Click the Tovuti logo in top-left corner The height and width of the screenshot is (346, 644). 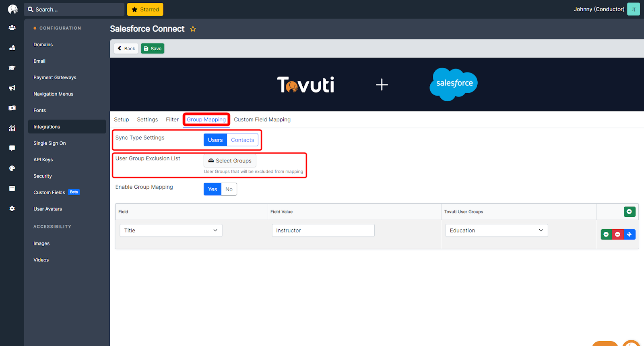(13, 9)
